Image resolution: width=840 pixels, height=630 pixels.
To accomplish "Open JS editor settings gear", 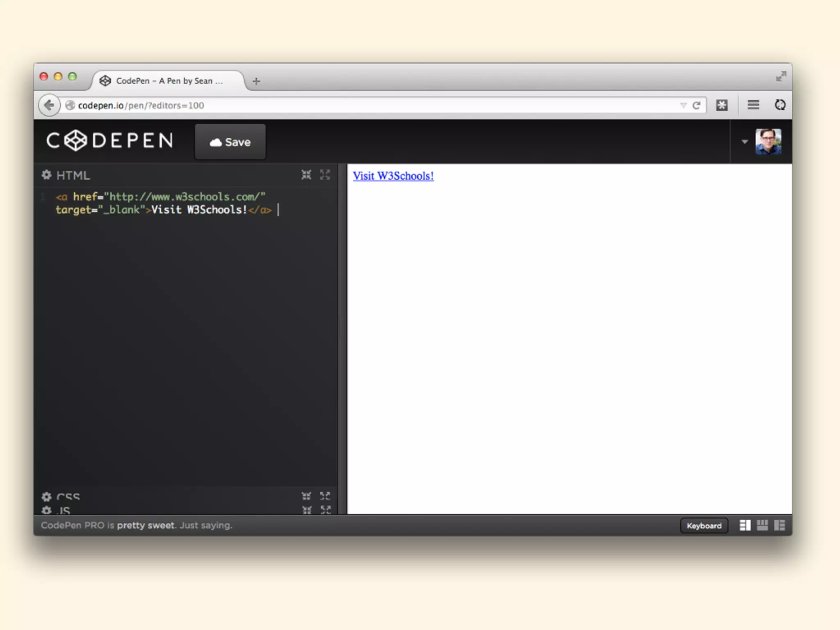I will (x=46, y=510).
